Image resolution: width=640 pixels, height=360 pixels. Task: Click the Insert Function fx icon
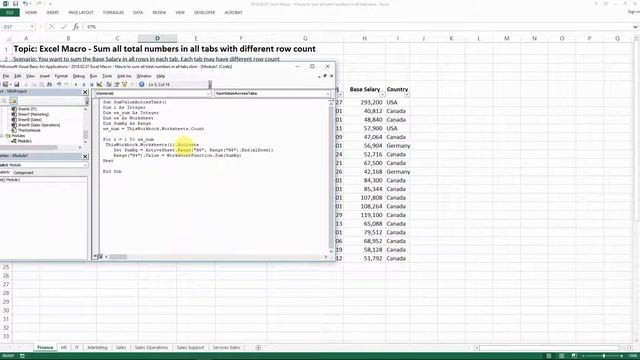76,27
